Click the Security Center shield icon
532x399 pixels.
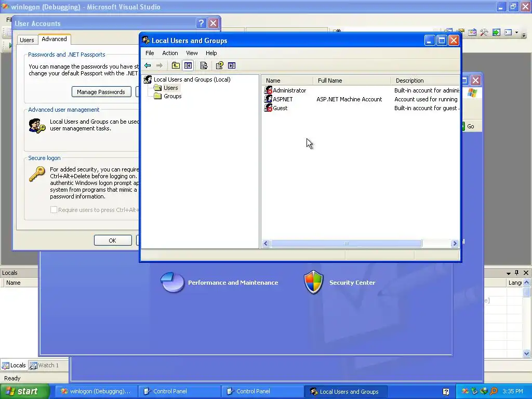click(x=313, y=282)
